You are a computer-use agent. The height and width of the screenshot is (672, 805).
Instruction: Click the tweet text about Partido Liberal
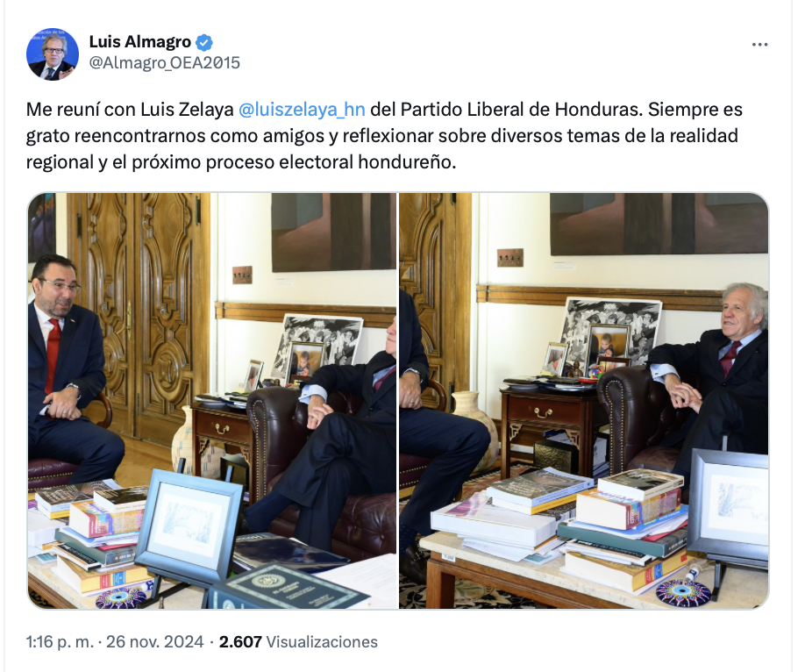384,136
